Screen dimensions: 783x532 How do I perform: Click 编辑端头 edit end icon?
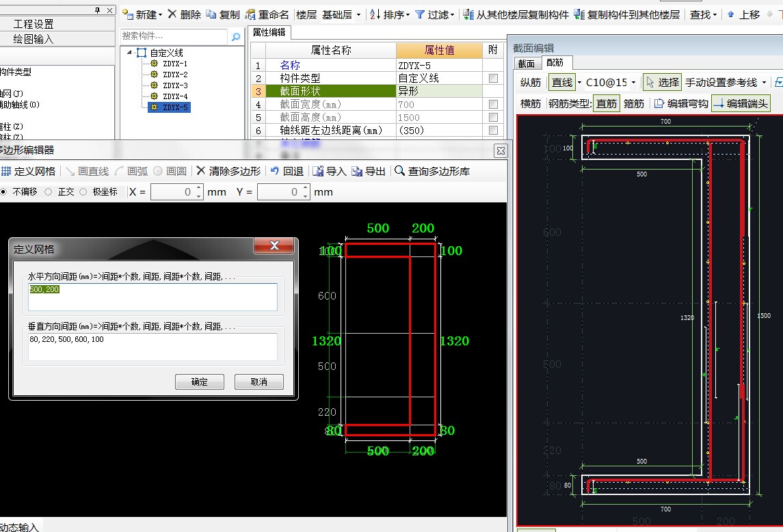click(x=719, y=103)
